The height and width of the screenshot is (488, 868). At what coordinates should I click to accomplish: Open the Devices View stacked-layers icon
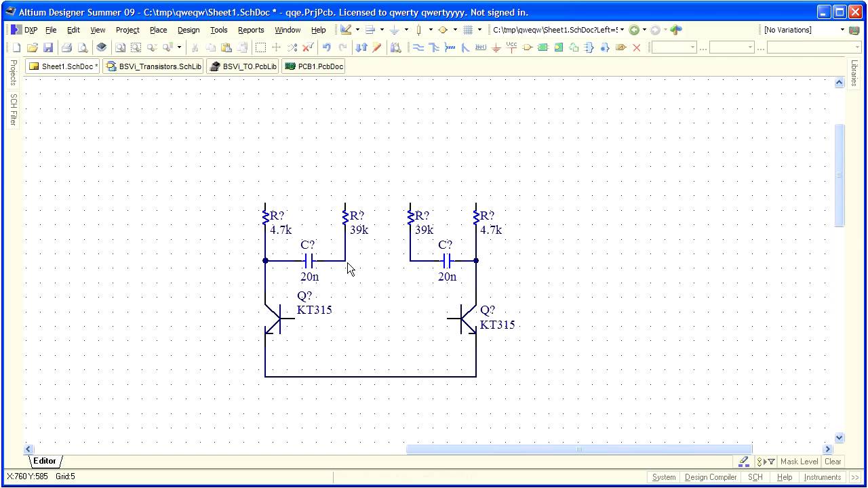click(101, 47)
